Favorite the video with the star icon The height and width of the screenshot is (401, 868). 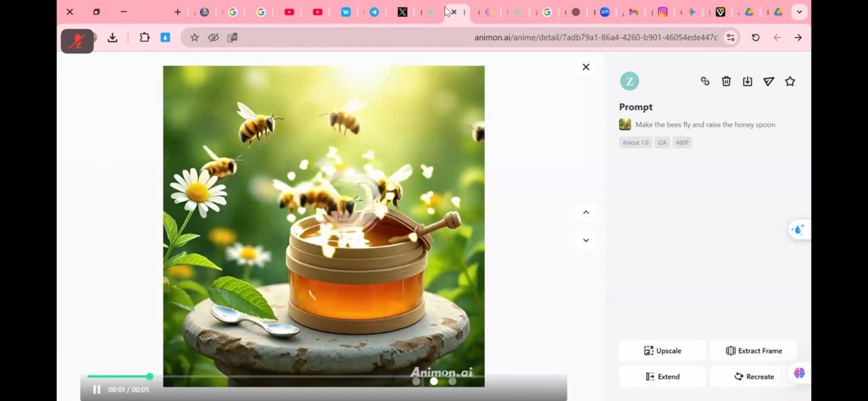[789, 81]
